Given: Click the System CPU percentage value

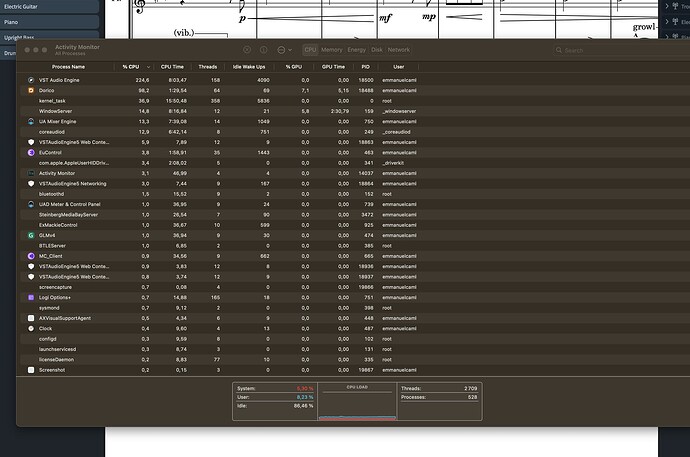Looking at the screenshot, I should point(305,388).
